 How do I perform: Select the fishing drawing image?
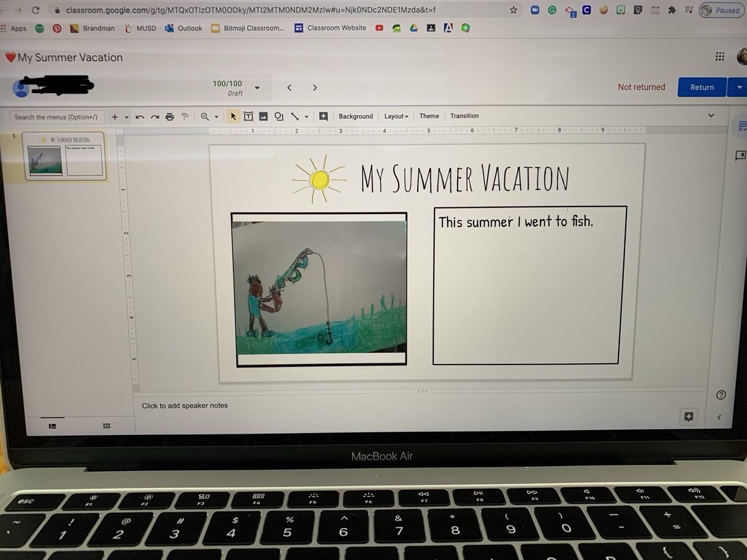tap(319, 288)
